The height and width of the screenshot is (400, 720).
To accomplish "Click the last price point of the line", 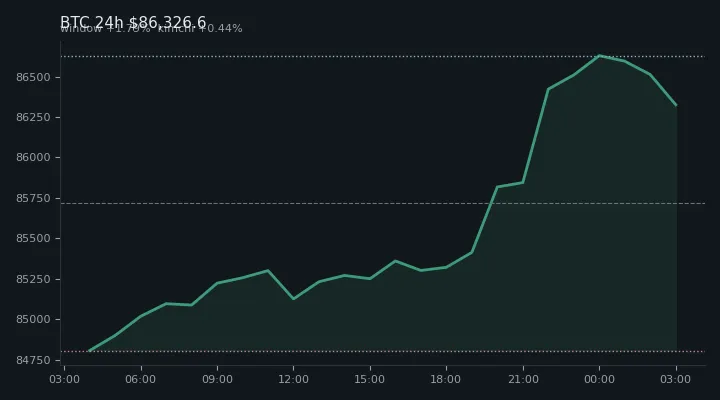I will [676, 105].
